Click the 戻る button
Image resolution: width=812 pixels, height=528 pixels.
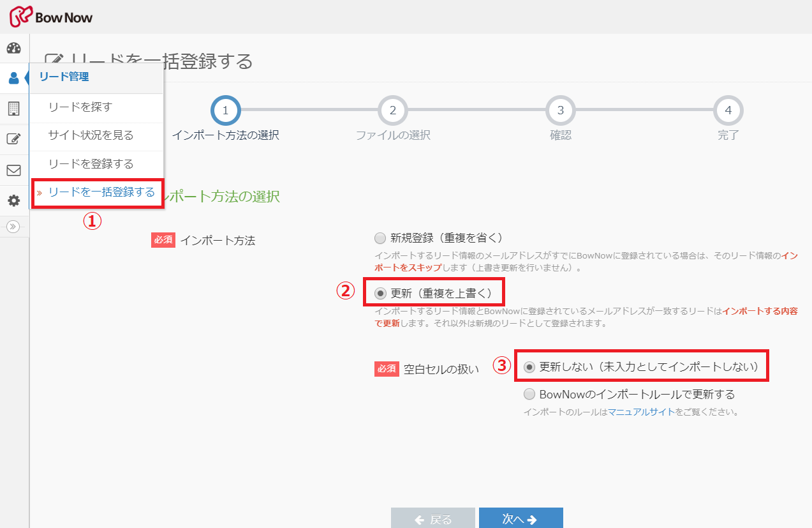(x=433, y=518)
